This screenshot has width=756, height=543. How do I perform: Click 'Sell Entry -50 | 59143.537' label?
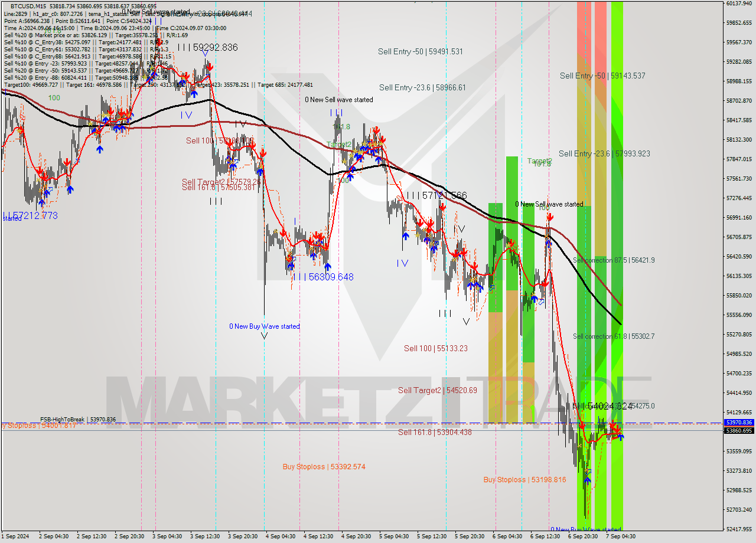pos(602,76)
